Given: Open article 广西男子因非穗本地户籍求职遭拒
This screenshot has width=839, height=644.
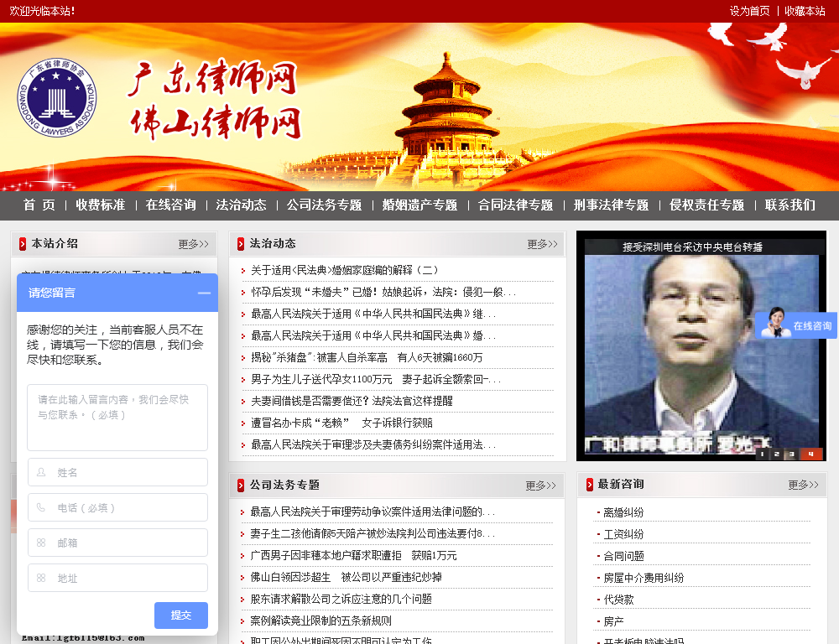Looking at the screenshot, I should click(x=354, y=556).
